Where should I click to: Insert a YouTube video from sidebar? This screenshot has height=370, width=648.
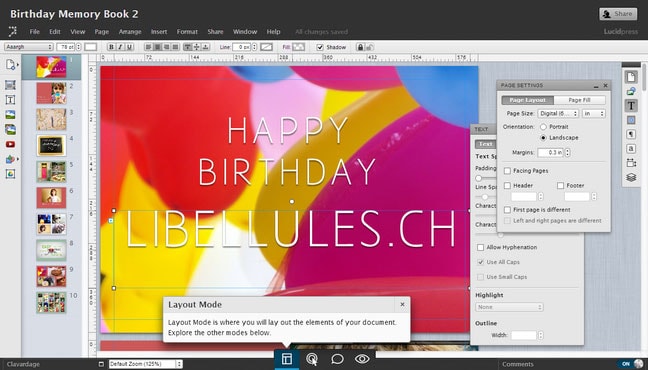pos(10,144)
